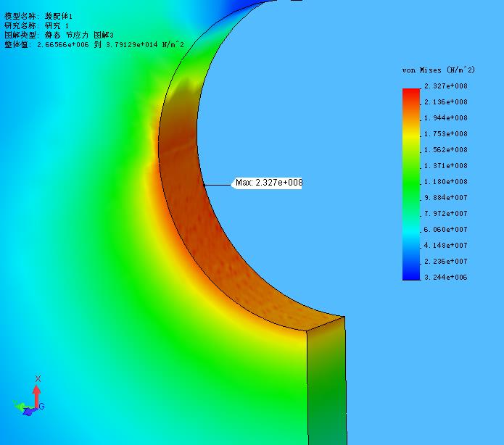
Task: Click legend value 9.884e+007
Action: (x=445, y=198)
